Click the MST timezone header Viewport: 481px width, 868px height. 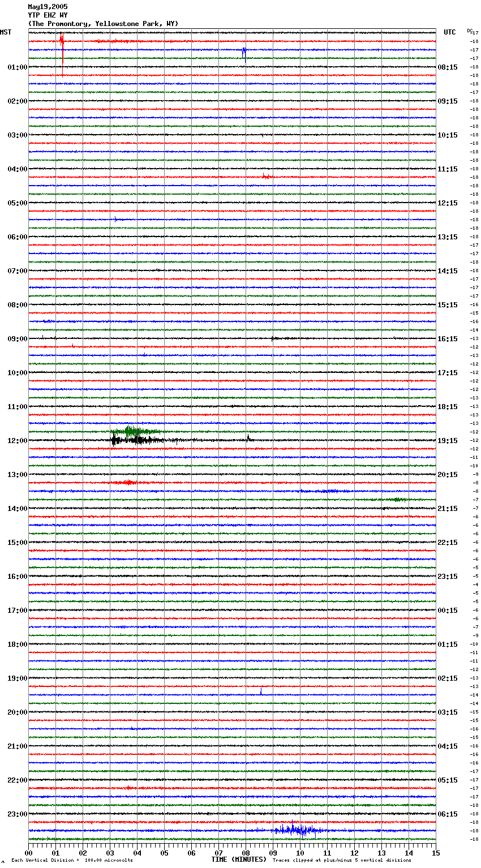click(x=6, y=32)
